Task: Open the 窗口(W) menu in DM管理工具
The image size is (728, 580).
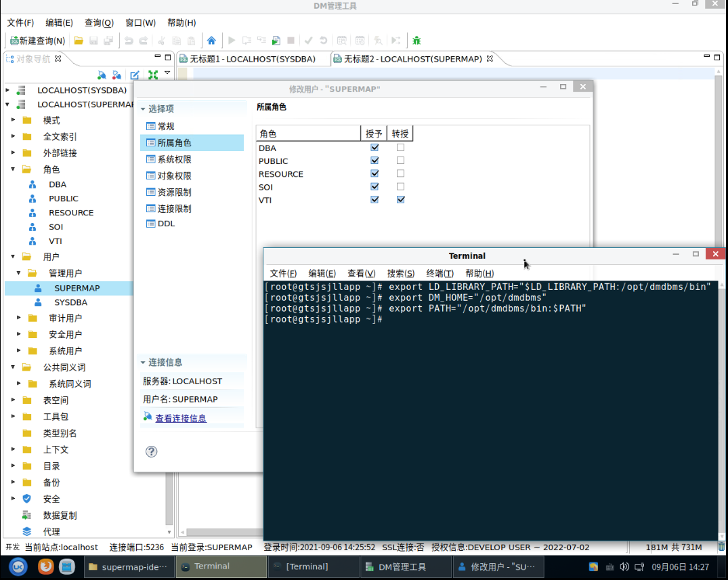Action: tap(141, 23)
